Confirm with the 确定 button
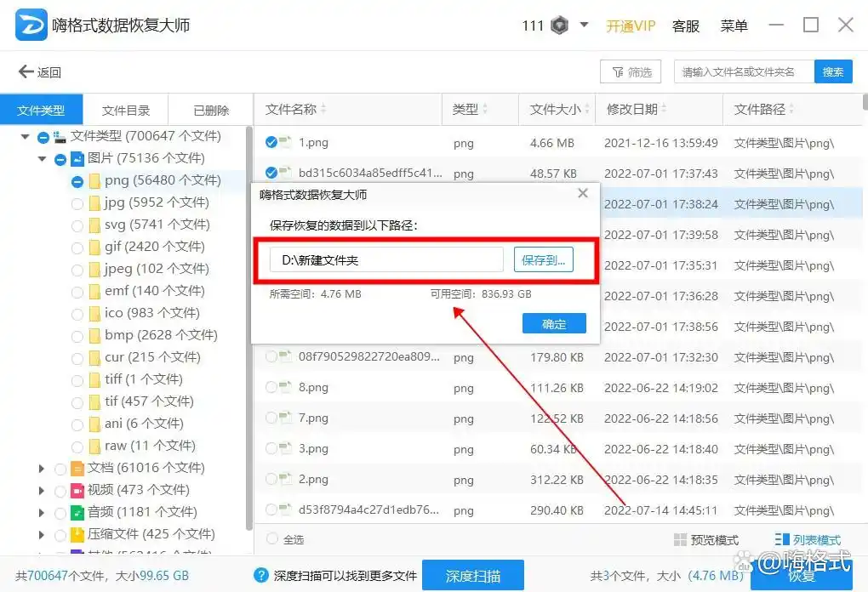 [554, 324]
